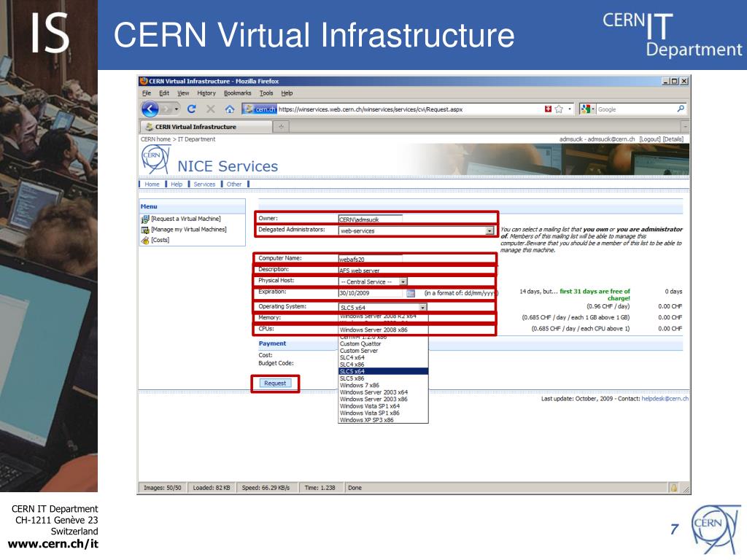Click the Firefox Back arrow button
This screenshot has height=560, width=747.
coord(150,109)
